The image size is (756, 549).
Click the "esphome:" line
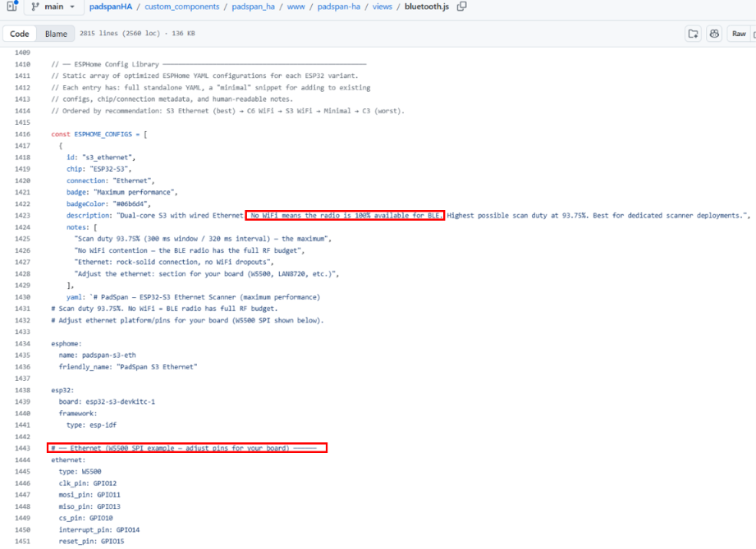[x=66, y=344]
